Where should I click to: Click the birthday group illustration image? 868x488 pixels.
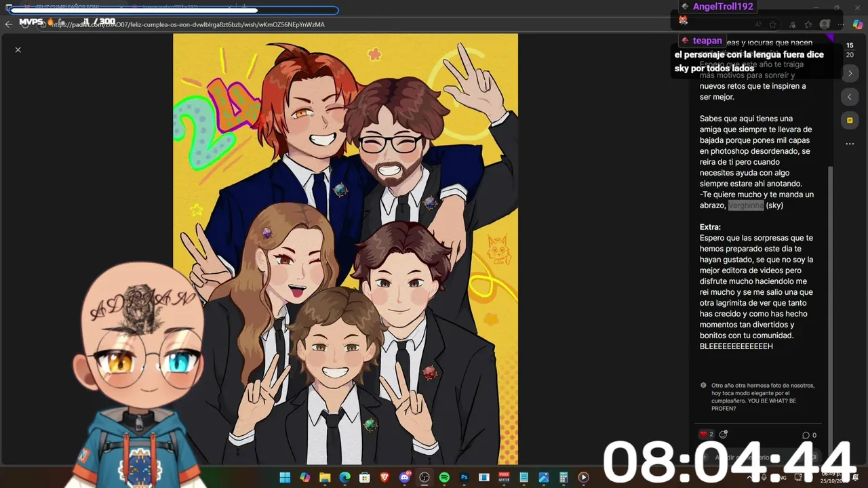pyautogui.click(x=345, y=249)
